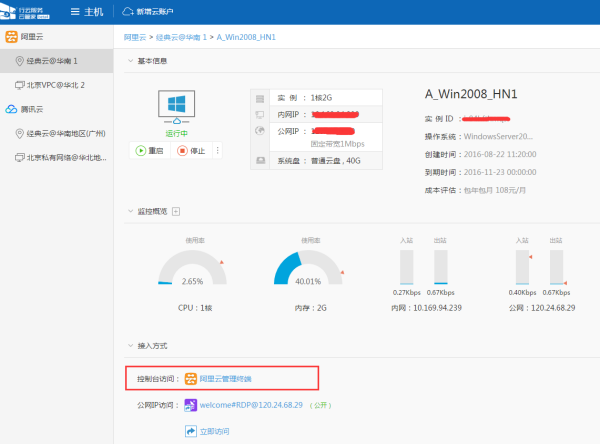
Task: Click the memory usage gauge 40.01%
Action: 308,268
